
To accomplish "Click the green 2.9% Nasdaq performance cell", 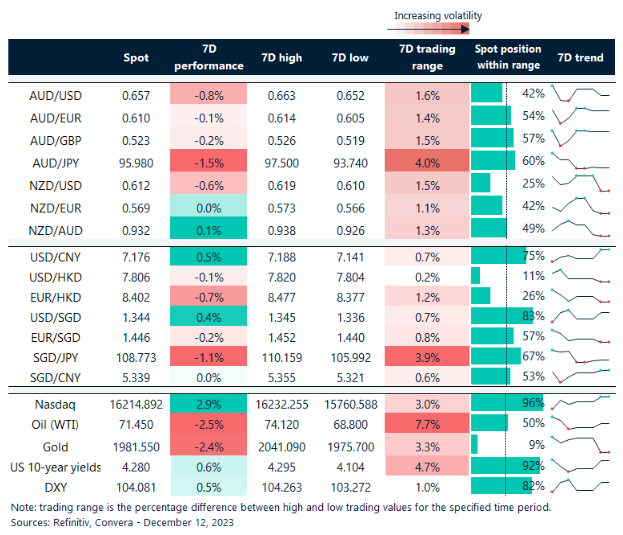I will coord(208,404).
